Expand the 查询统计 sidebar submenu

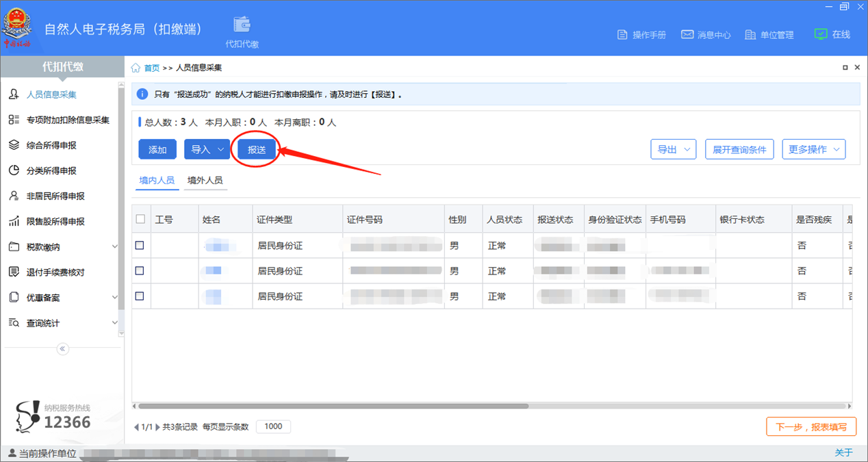coord(114,322)
